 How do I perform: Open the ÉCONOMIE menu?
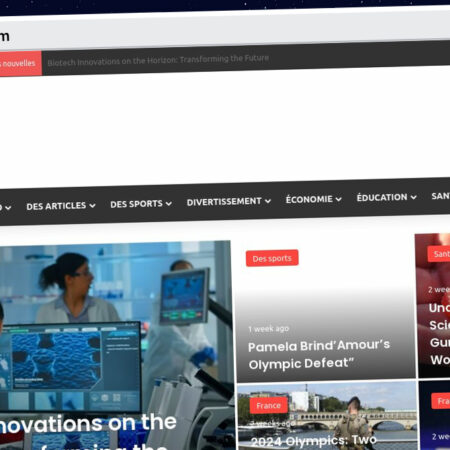[309, 199]
